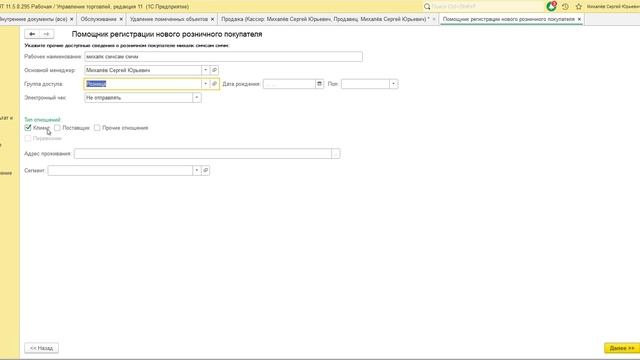Click the Тип отношений section label
The width and height of the screenshot is (640, 360).
click(x=42, y=120)
